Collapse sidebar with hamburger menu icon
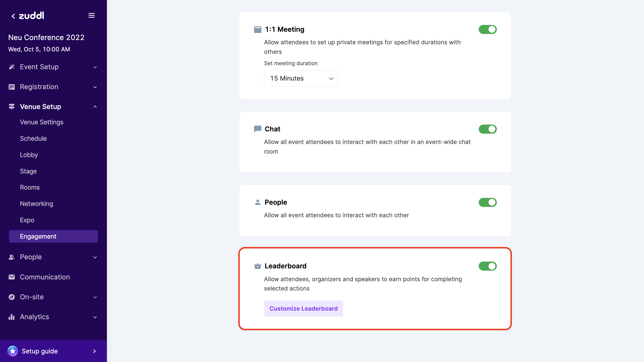The height and width of the screenshot is (362, 644). coord(92,16)
